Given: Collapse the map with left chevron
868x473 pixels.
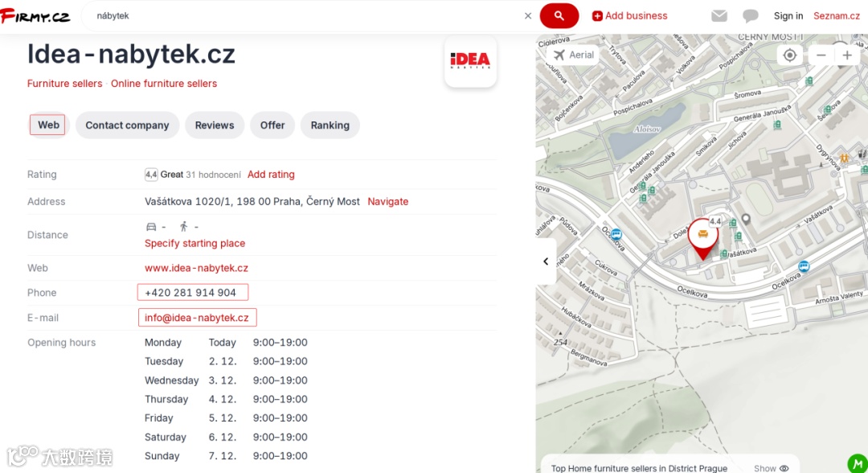Looking at the screenshot, I should click(546, 261).
